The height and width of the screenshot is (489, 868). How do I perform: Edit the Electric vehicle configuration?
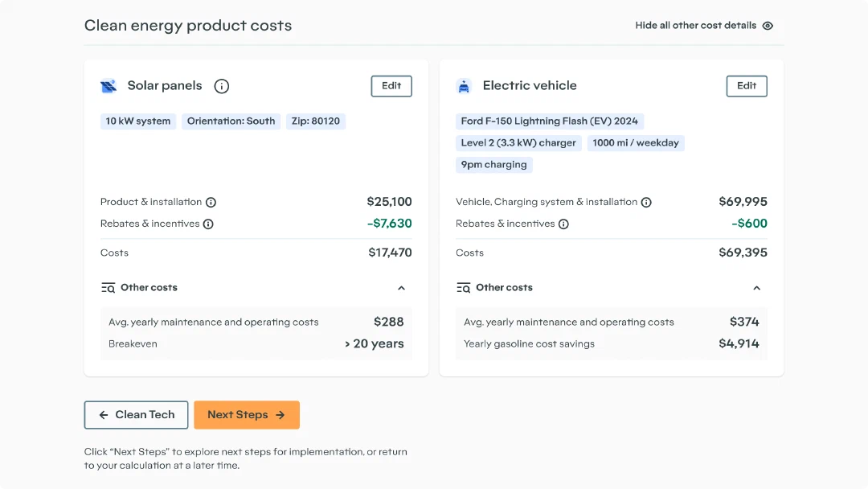tap(747, 86)
